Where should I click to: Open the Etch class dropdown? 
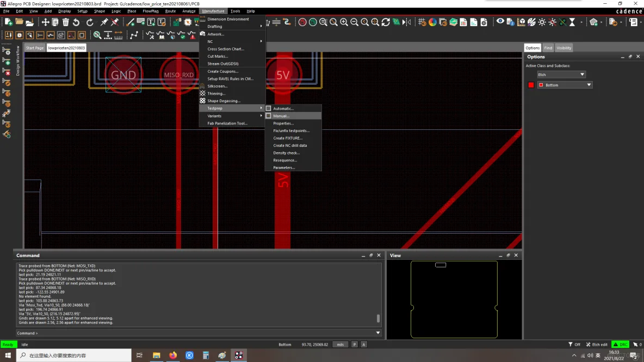click(561, 74)
